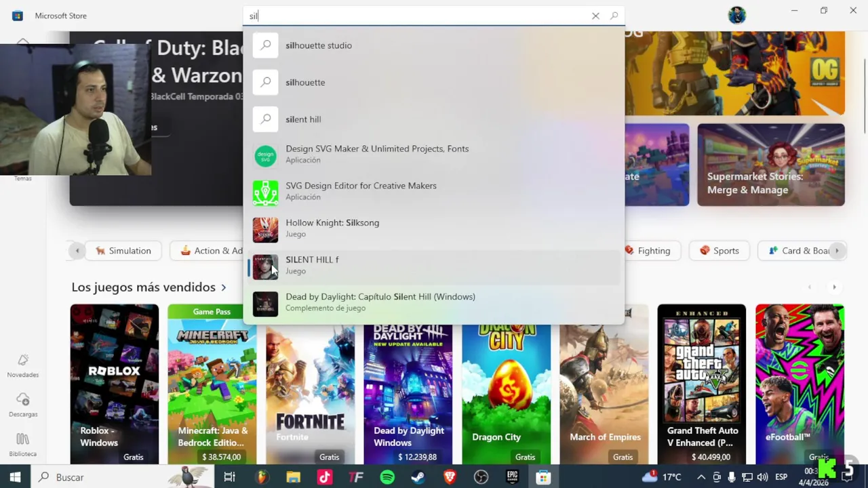Launch FL Studio from the taskbar

261,477
